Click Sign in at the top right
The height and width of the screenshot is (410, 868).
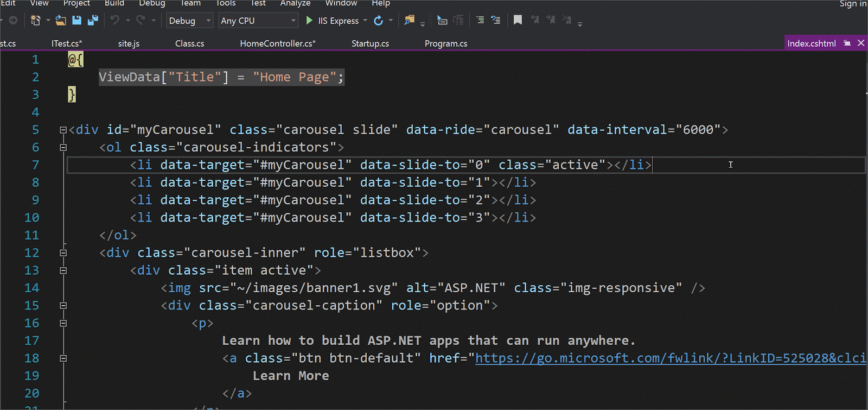click(853, 4)
